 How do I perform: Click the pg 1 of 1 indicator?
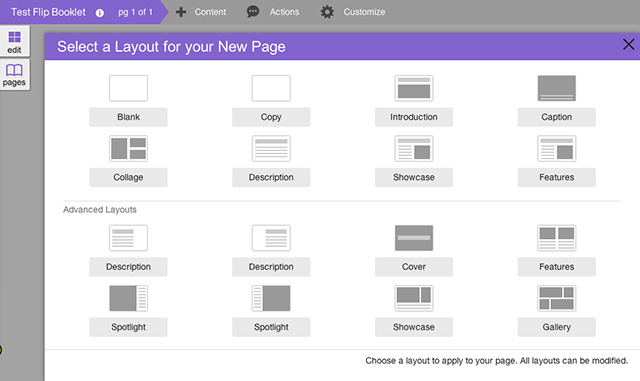click(136, 12)
